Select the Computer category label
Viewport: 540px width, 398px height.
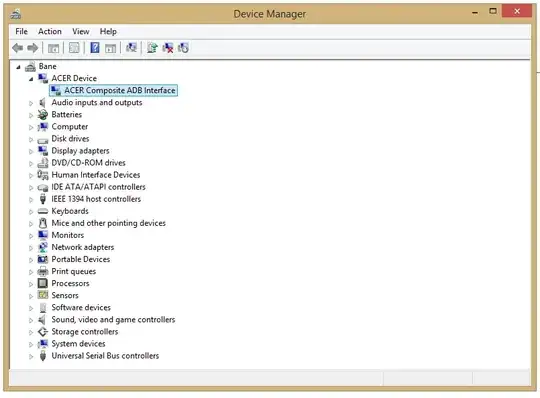pos(70,126)
